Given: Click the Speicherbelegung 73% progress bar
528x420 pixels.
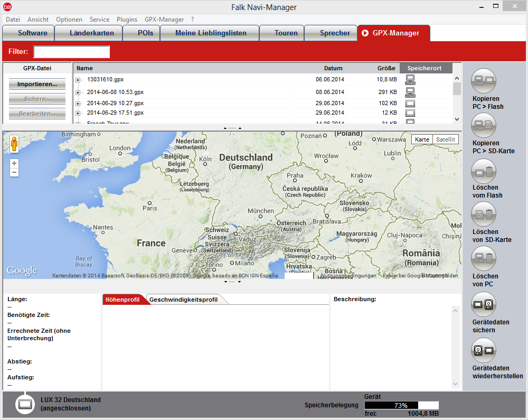Looking at the screenshot, I should 401,405.
